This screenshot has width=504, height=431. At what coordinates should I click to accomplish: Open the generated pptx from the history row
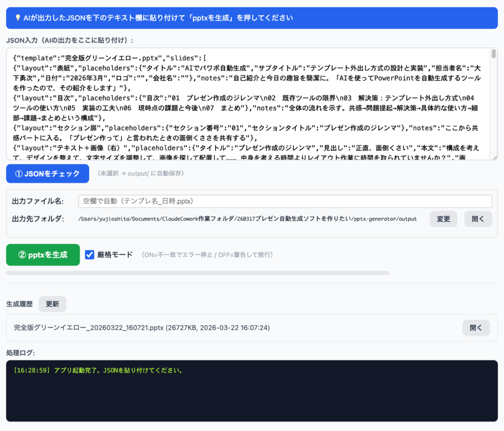coord(476,328)
